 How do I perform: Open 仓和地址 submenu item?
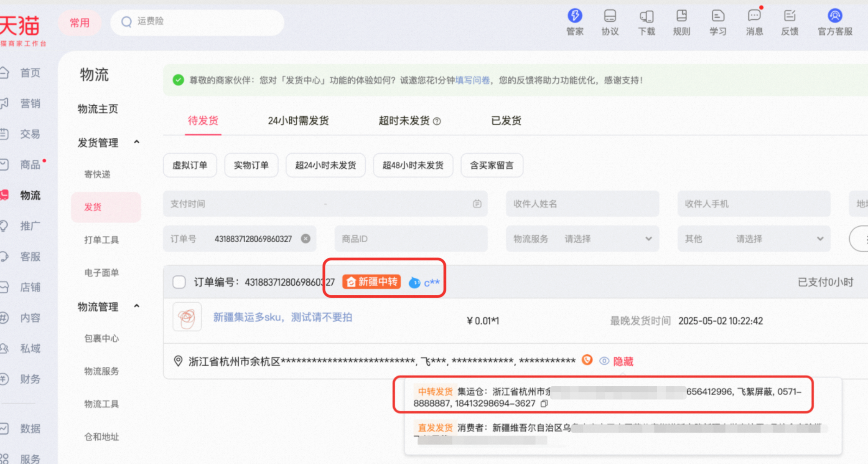[x=102, y=437]
